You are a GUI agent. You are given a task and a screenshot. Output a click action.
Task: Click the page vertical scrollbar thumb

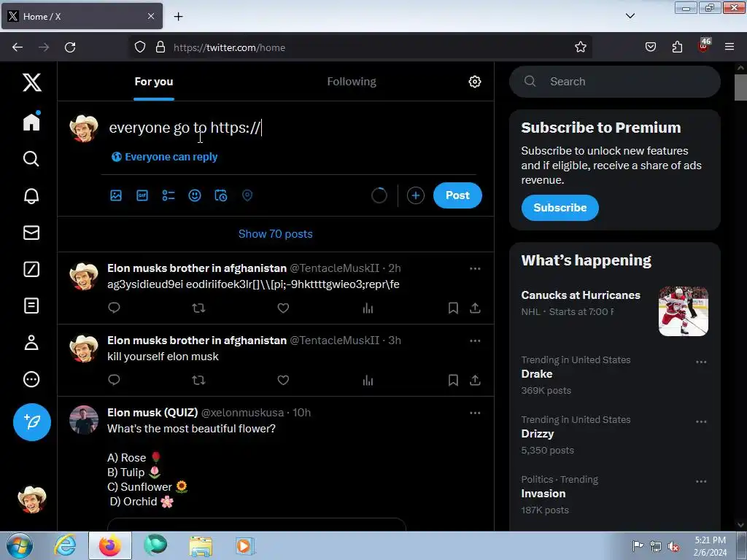[x=740, y=87]
